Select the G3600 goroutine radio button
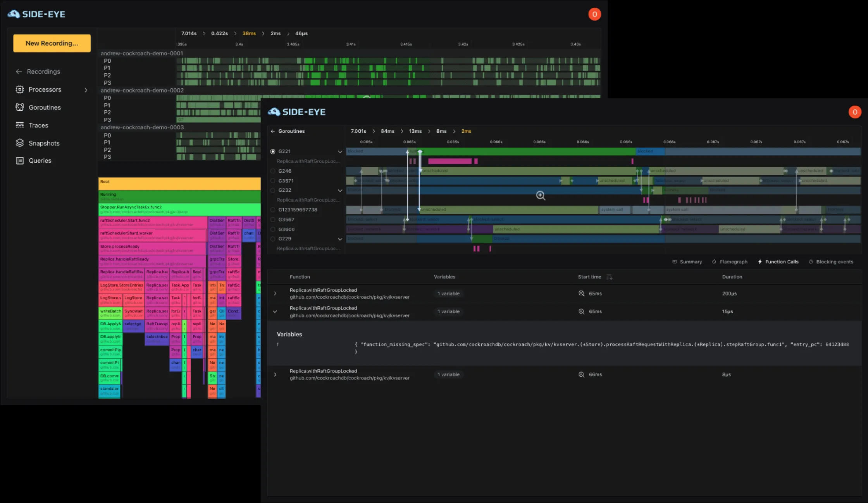This screenshot has width=868, height=503. click(x=272, y=229)
